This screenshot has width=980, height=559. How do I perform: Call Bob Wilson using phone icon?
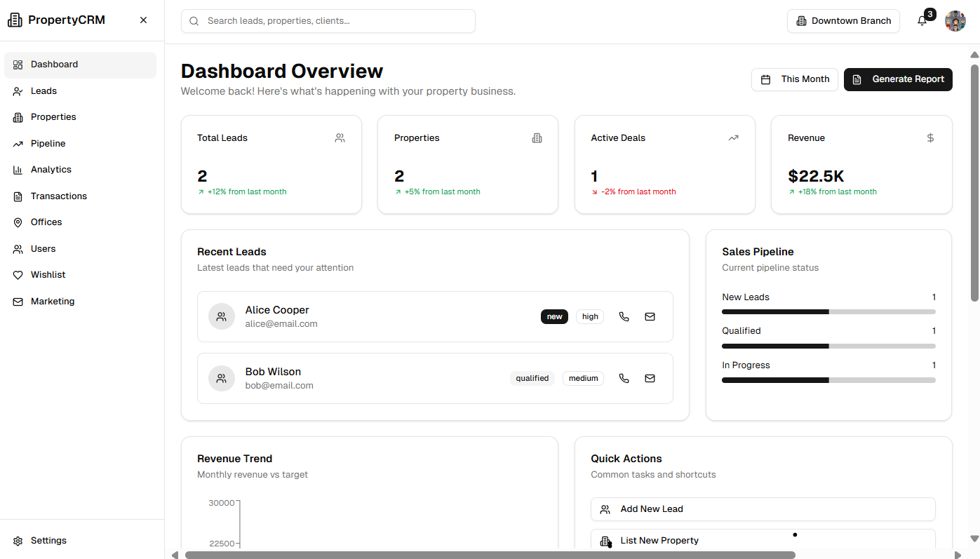(x=624, y=378)
